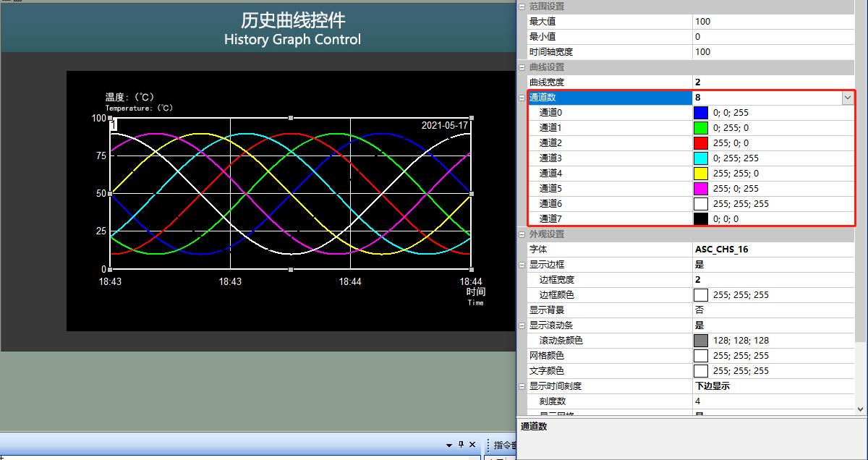Click the 指令 toolbar grip handle
Screen dimensions: 868x460
(x=488, y=445)
